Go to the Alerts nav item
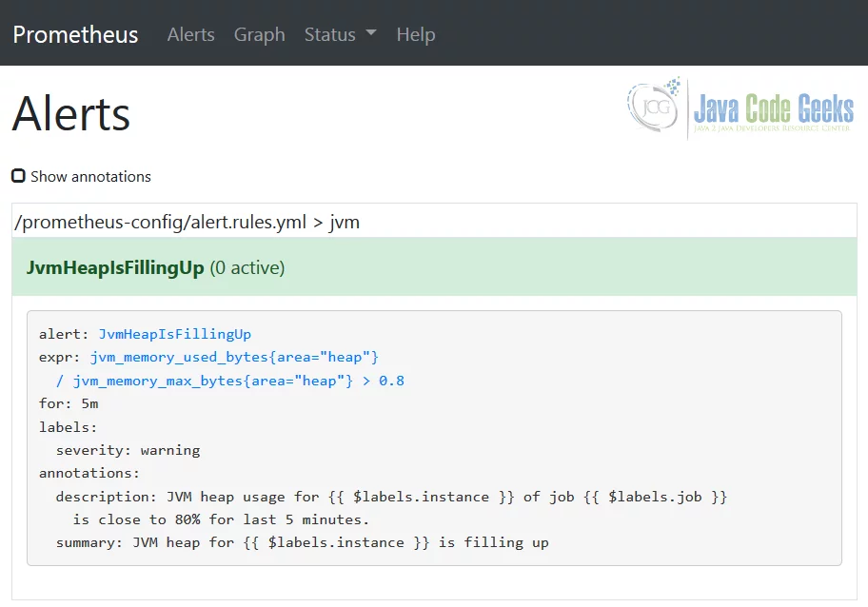Viewport: 868px width, 607px height. point(190,34)
